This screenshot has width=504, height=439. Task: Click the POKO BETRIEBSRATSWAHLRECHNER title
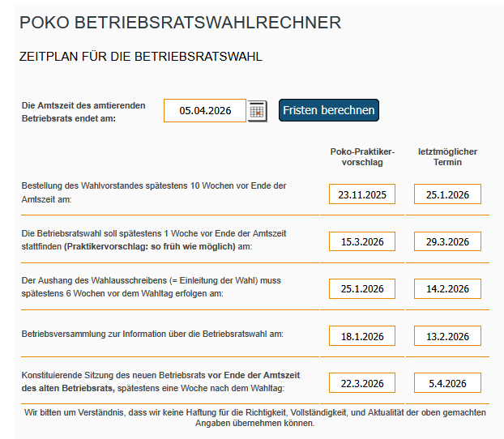tap(180, 23)
